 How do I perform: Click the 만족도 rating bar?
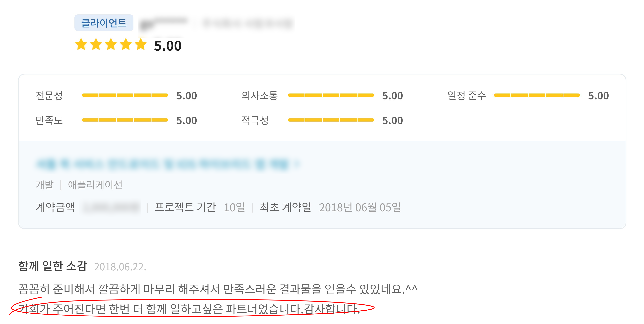point(125,120)
